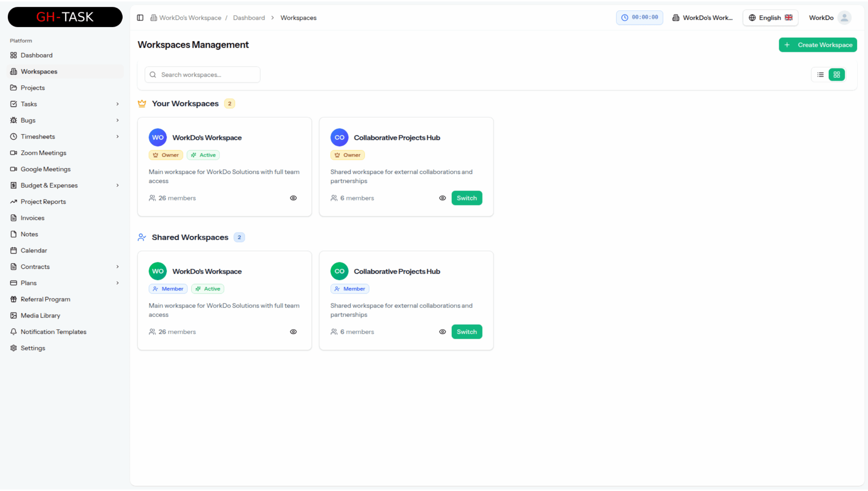
Task: Click the WO avatar in Your Workspaces
Action: (158, 138)
